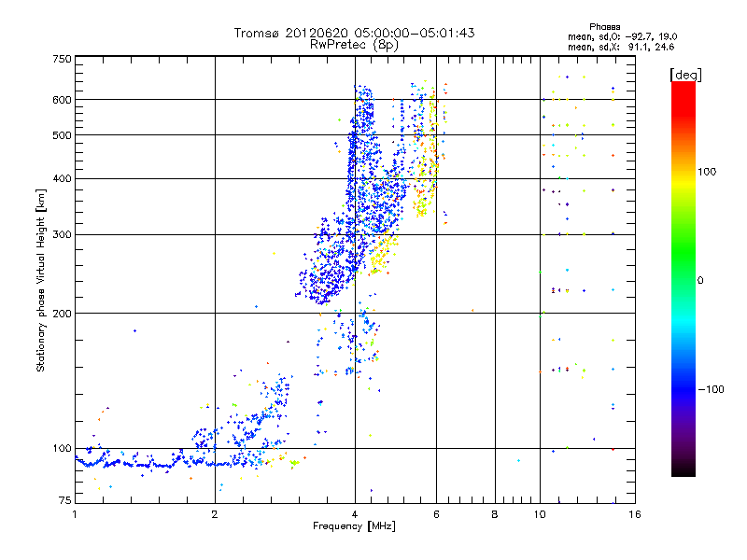Click the x-axis label "16"
Viewport: 747px width, 560px height.
click(x=635, y=514)
